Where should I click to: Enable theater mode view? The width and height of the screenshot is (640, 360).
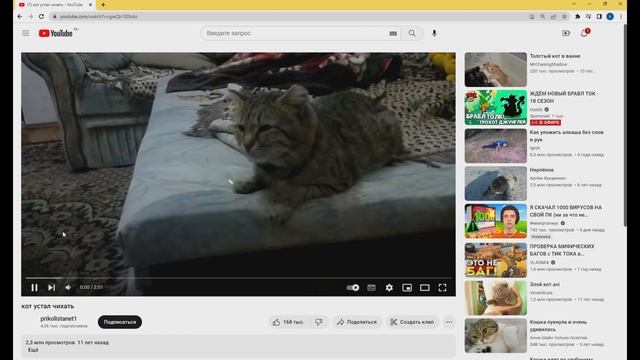click(x=424, y=287)
